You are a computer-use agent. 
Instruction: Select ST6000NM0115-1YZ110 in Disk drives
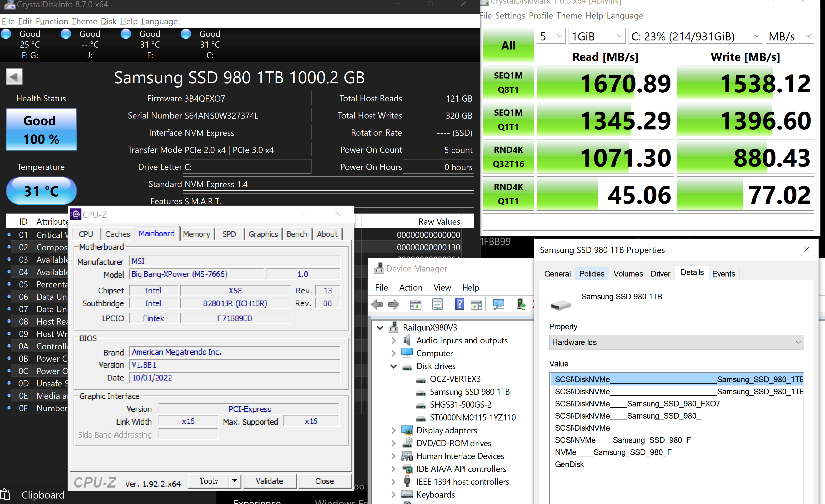(x=472, y=418)
